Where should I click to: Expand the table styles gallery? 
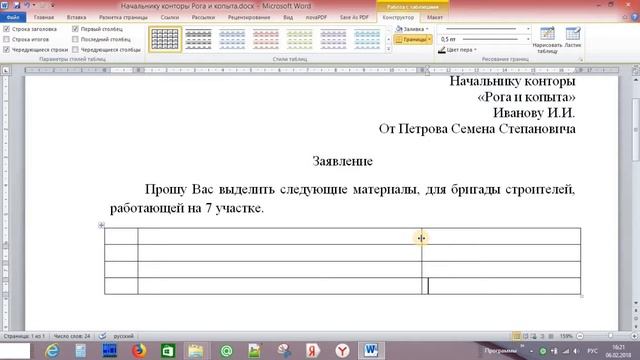tap(389, 49)
